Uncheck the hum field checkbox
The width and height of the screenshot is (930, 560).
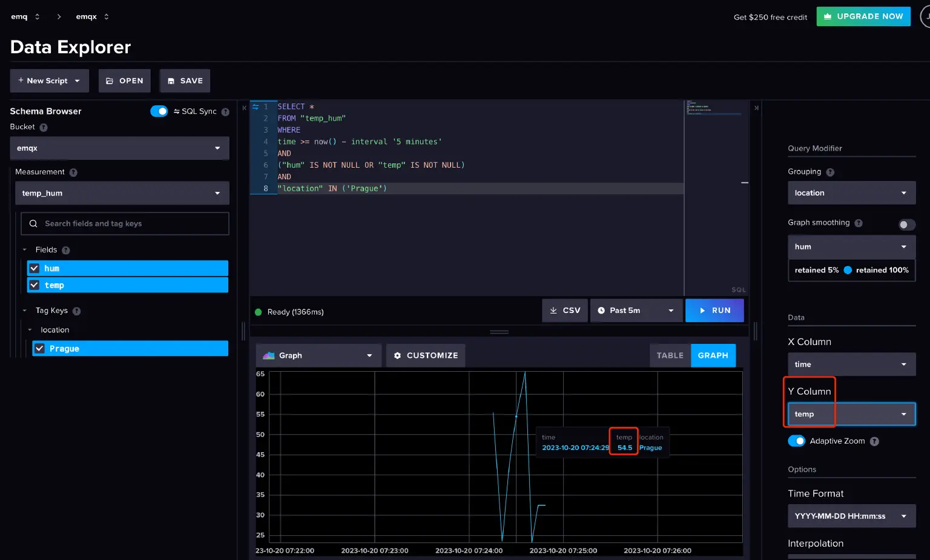click(x=35, y=268)
